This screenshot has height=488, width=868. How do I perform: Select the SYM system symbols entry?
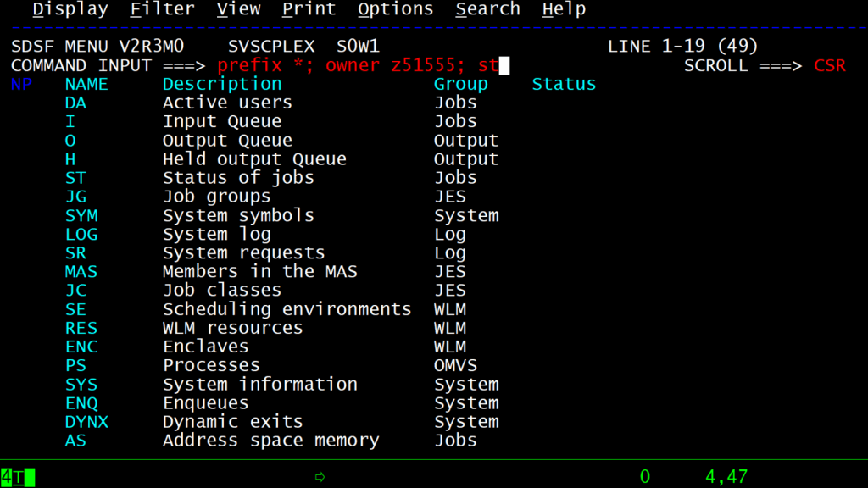(x=81, y=216)
